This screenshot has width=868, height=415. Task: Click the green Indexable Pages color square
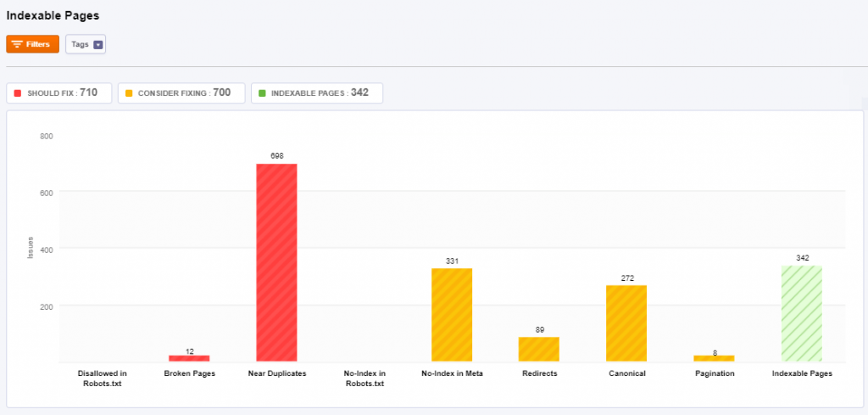coord(262,93)
